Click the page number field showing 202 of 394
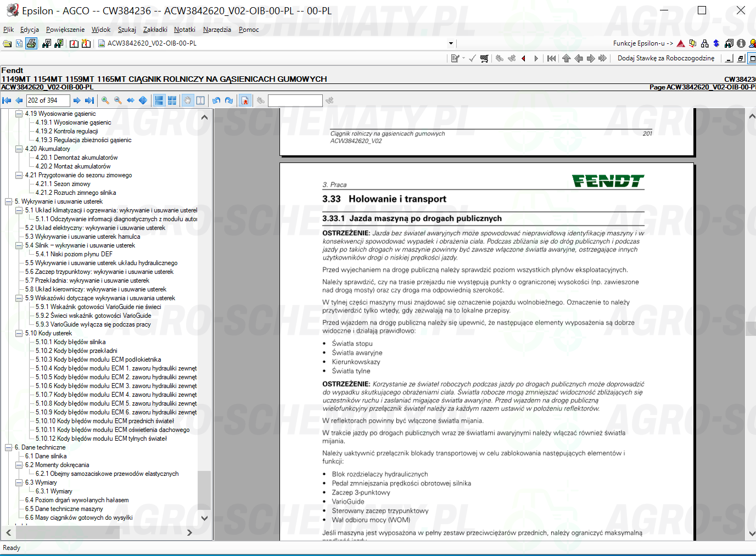 (x=48, y=100)
